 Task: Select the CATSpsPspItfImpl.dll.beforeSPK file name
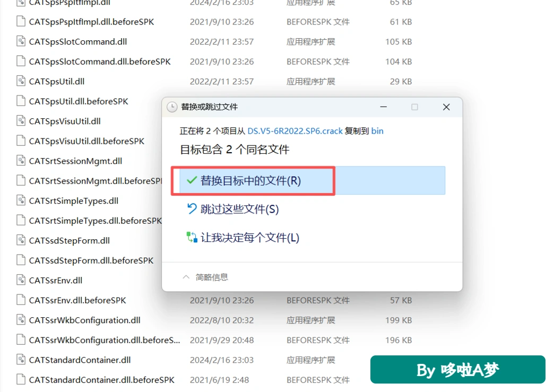click(x=91, y=22)
